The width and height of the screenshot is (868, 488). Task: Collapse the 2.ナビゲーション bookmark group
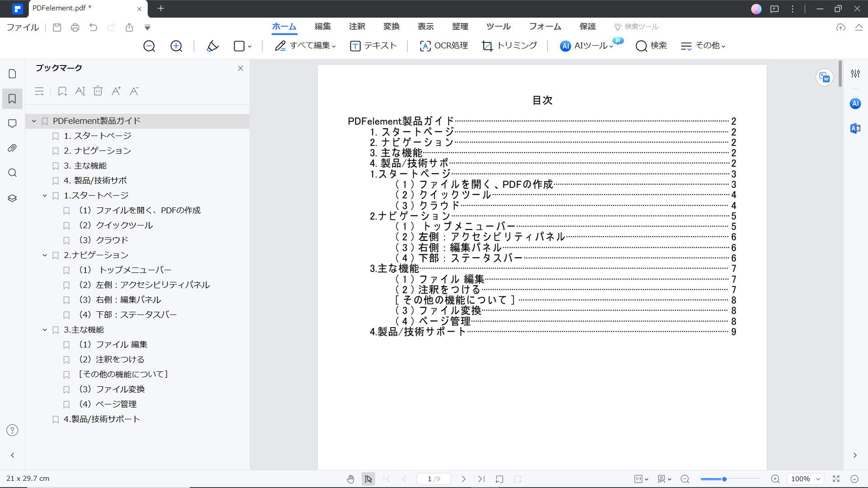(x=45, y=255)
